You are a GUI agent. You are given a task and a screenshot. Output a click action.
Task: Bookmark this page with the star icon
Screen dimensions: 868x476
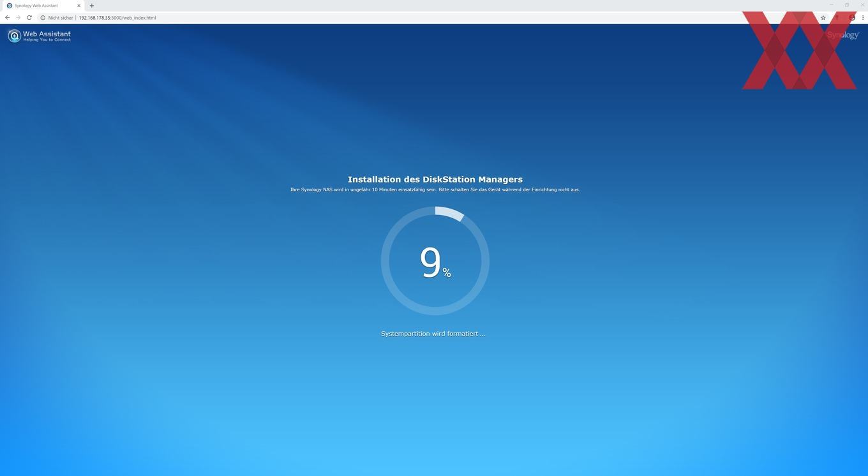[823, 18]
